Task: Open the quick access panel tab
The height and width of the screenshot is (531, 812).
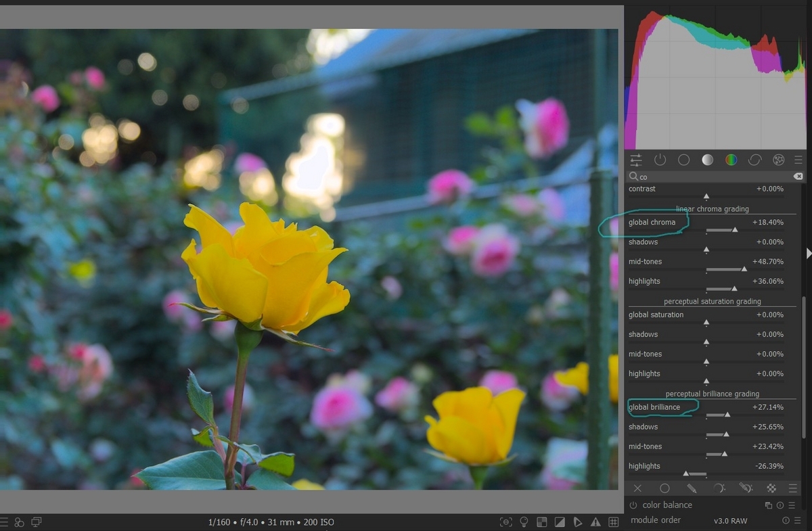Action: [636, 160]
